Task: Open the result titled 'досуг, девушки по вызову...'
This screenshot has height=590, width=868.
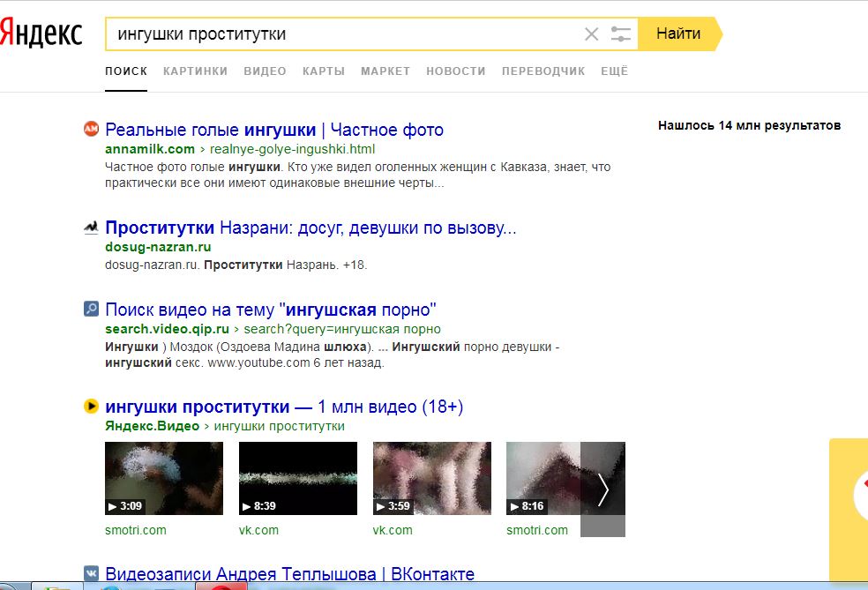Action: pos(311,228)
